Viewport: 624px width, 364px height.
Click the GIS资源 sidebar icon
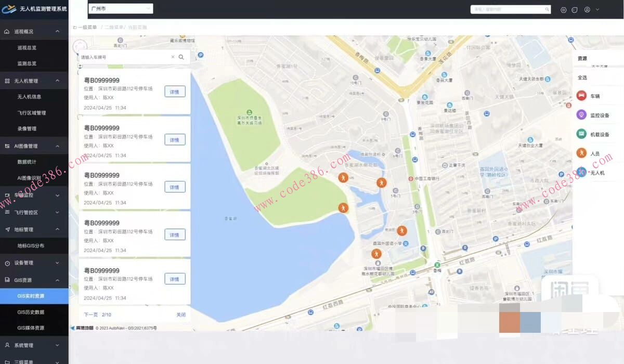7,280
